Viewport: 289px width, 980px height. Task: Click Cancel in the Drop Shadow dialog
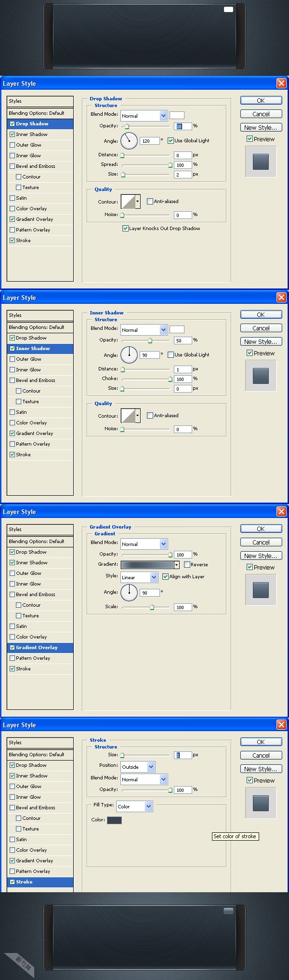coord(261,114)
